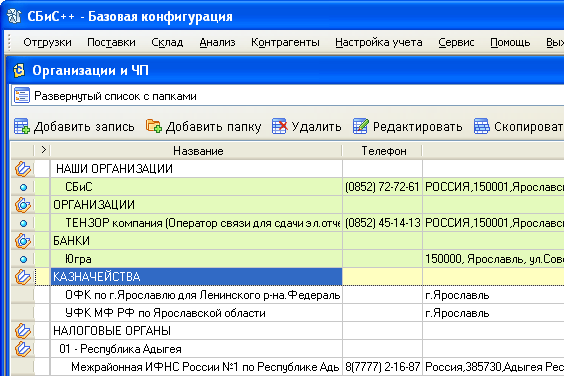Click the address cell in ТЕНЗОР row
This screenshot has height=376, width=564.
click(494, 223)
